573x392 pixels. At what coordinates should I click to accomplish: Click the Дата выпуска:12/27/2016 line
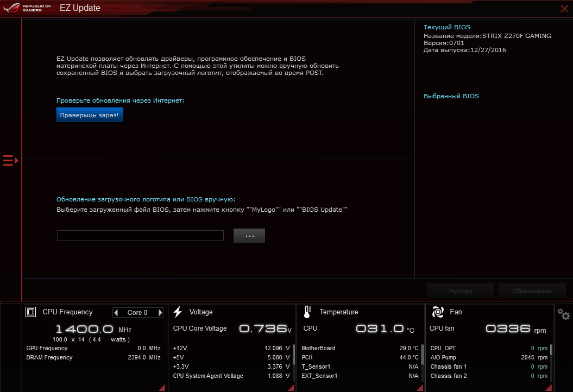(464, 50)
